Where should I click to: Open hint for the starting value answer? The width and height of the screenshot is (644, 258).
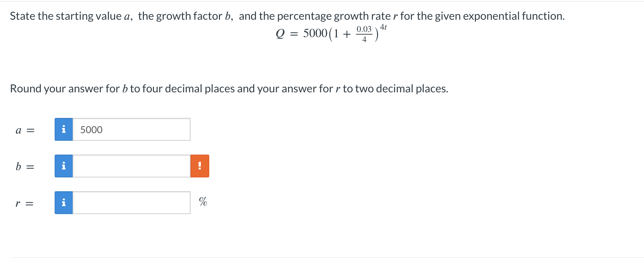click(63, 129)
